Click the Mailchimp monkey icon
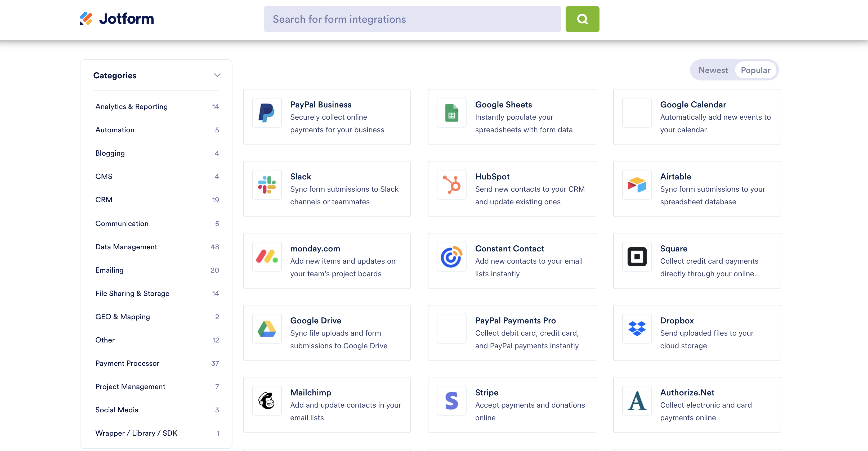Image resolution: width=868 pixels, height=451 pixels. [x=267, y=400]
